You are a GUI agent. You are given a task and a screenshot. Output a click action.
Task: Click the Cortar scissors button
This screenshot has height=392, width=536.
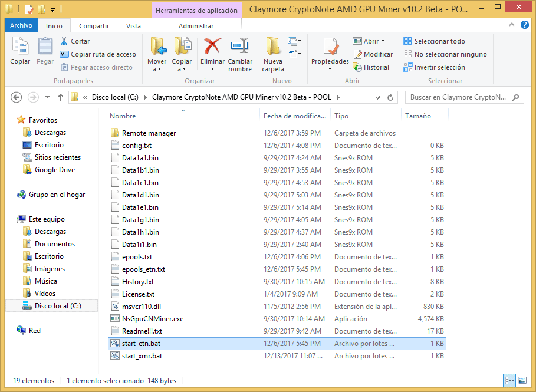tap(75, 41)
